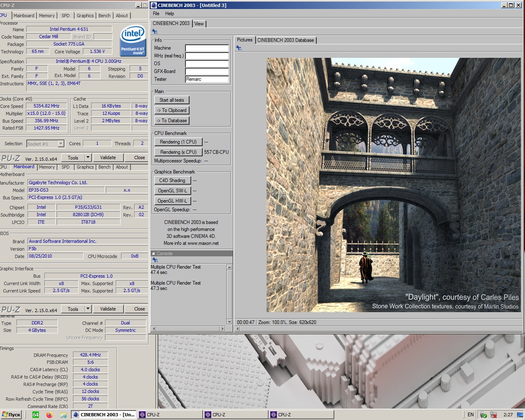
Task: Click the DRAM Frequency value 428.4 MHz
Action: [90, 355]
